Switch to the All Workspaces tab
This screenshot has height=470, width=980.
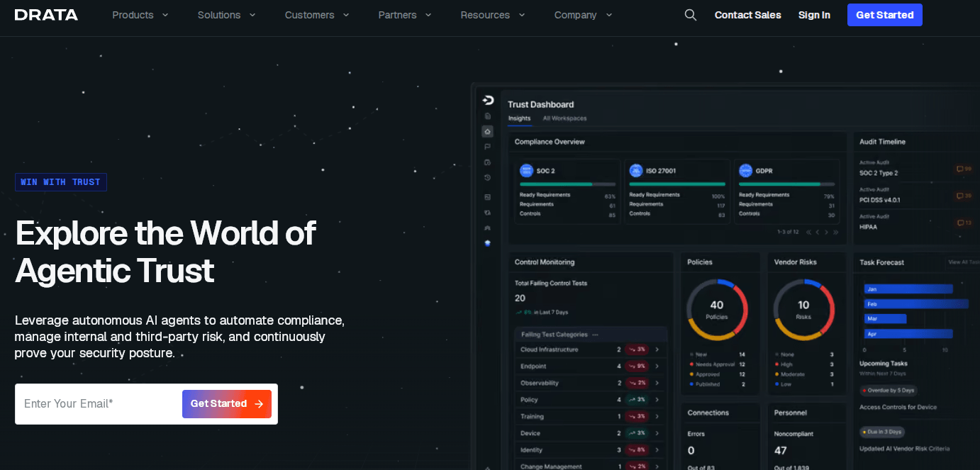(x=564, y=118)
